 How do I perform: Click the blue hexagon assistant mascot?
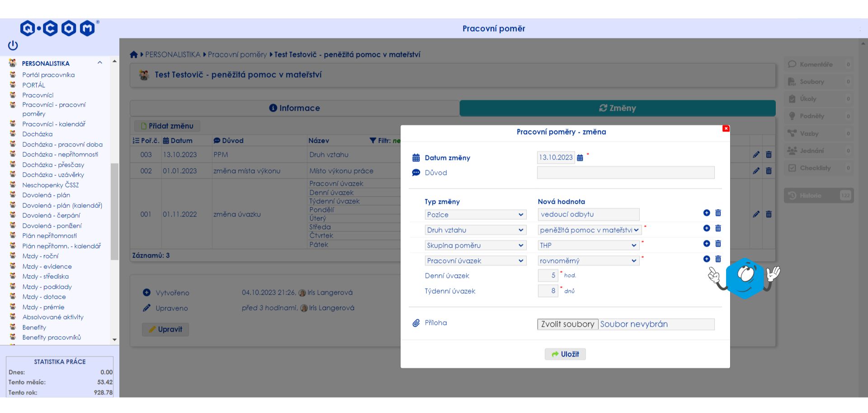[x=745, y=278]
